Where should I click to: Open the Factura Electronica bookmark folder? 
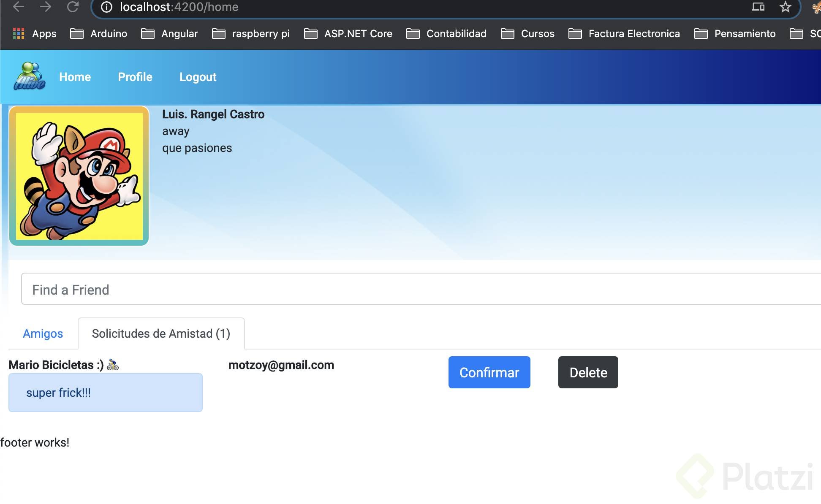pyautogui.click(x=624, y=34)
